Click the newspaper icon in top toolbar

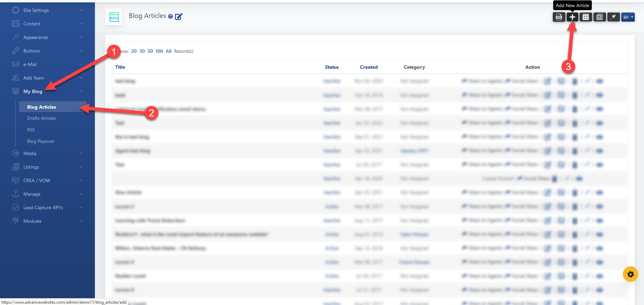coord(599,17)
